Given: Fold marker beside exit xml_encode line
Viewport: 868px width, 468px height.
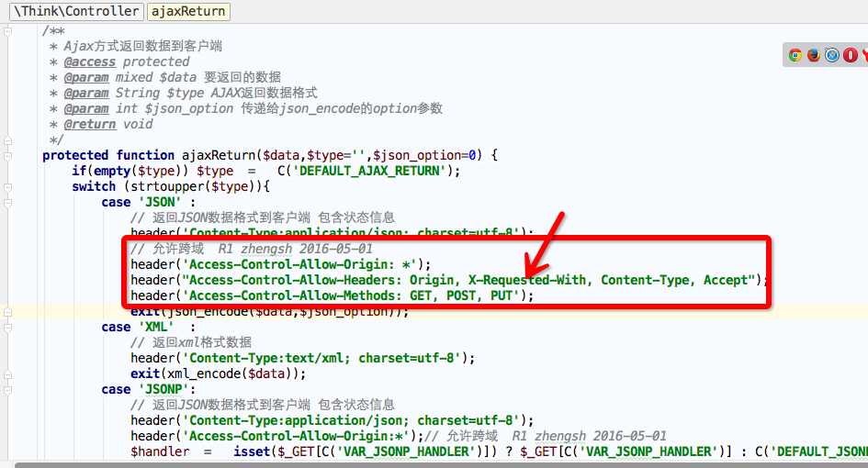Looking at the screenshot, I should [x=7, y=375].
